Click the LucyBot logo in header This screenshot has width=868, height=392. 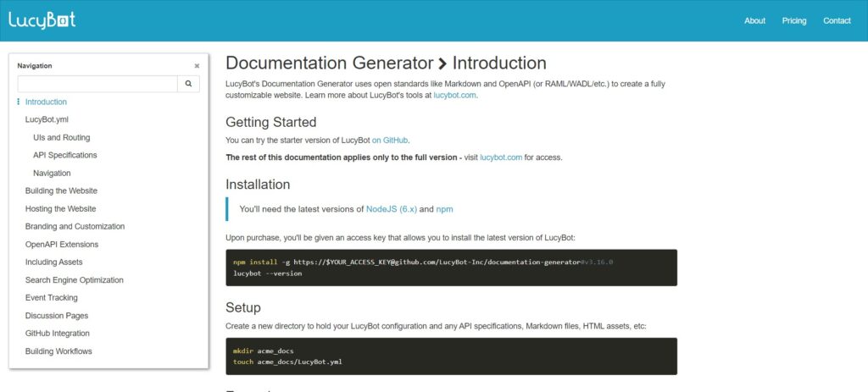[x=42, y=20]
